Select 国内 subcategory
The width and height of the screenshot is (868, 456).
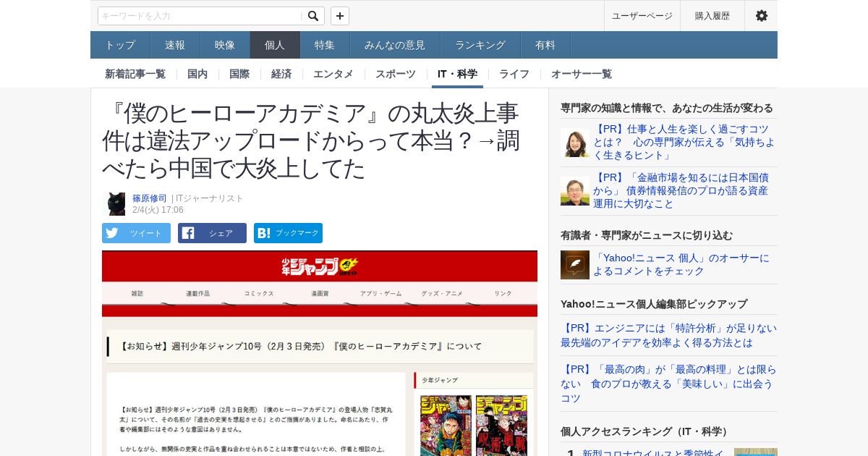coord(197,74)
